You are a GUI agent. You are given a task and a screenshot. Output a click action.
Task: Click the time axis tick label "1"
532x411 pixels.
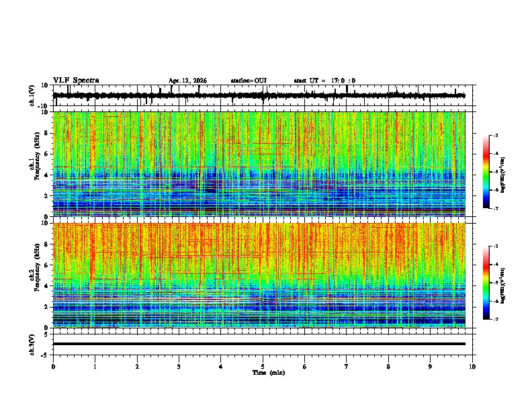[x=95, y=367]
